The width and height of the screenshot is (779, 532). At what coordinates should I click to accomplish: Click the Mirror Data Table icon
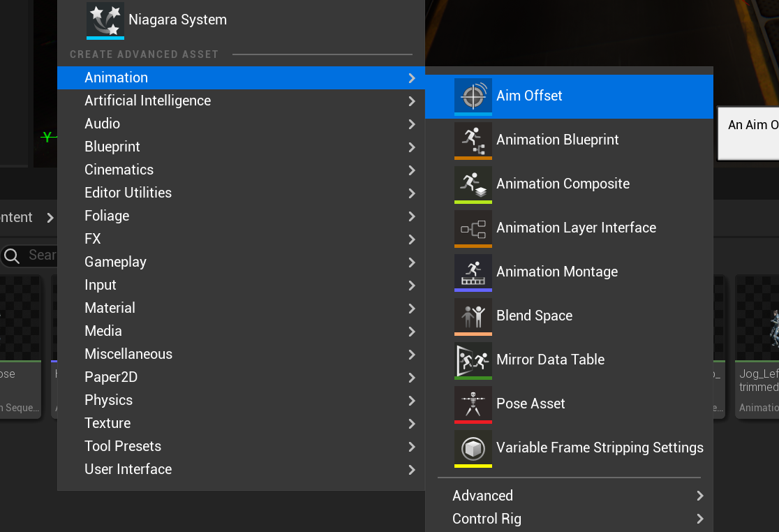(x=473, y=361)
